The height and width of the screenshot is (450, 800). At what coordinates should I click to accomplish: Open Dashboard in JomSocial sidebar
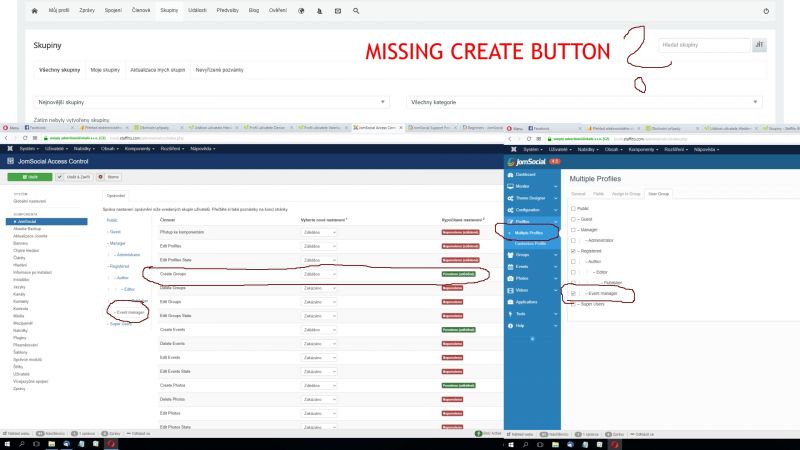(x=531, y=174)
